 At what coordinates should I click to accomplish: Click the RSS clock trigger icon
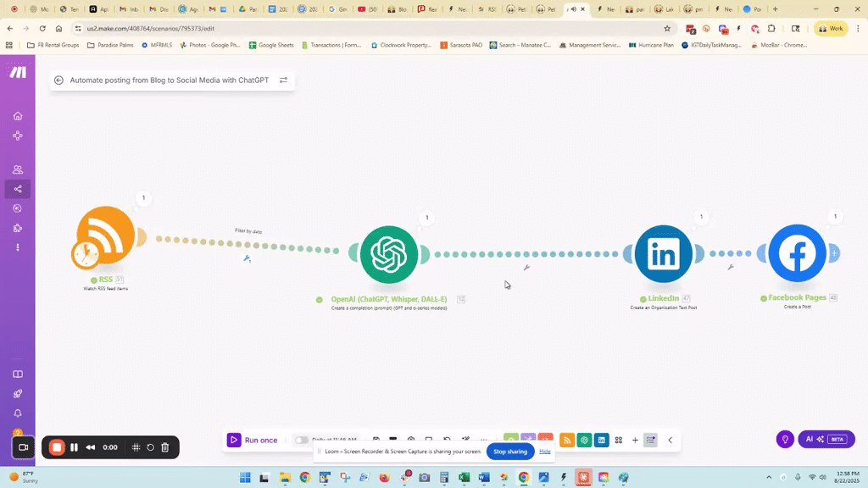point(86,254)
